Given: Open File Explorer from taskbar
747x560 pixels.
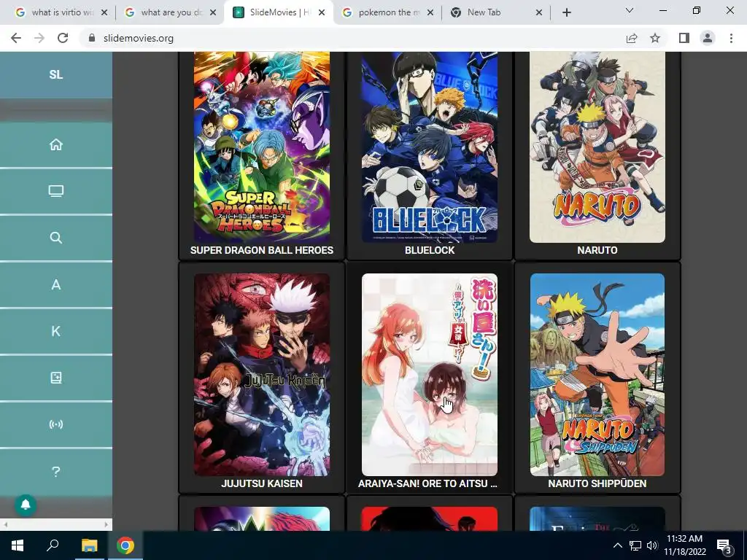Looking at the screenshot, I should tap(89, 545).
